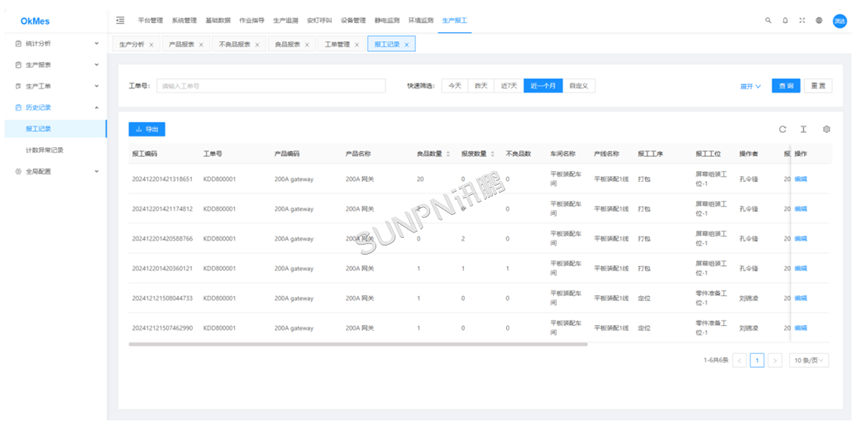Edit record 202412201421174812
Image resolution: width=860 pixels, height=425 pixels.
[x=801, y=209]
